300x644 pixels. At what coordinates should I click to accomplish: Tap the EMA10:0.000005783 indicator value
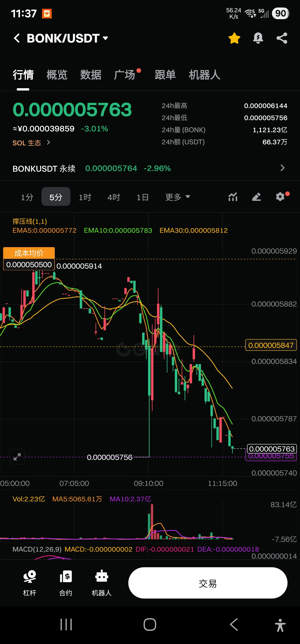tap(118, 230)
